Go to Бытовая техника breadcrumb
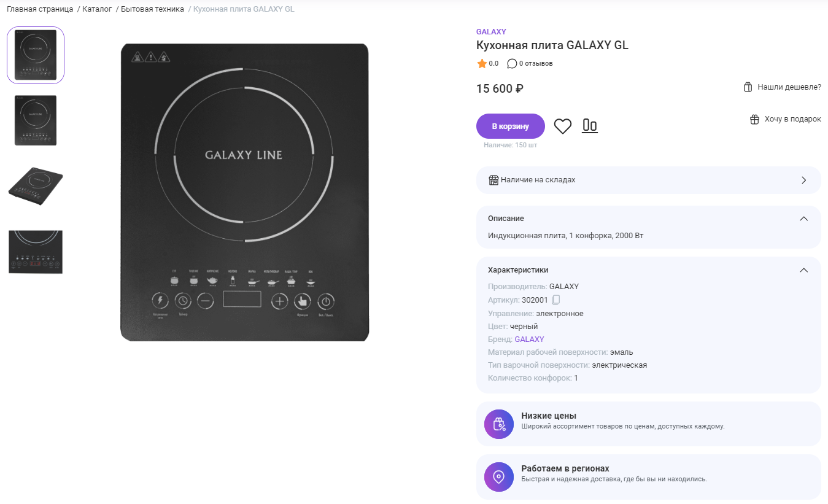Viewport: 828px width, 504px height. point(152,9)
